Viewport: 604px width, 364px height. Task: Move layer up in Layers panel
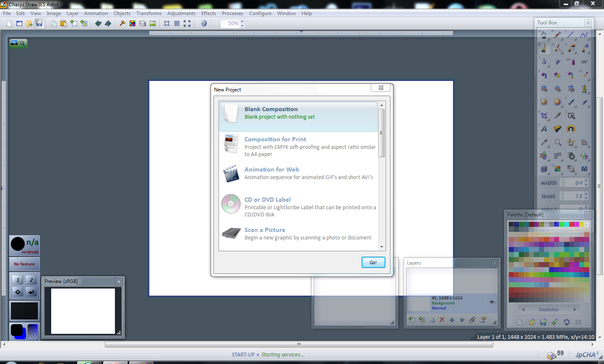452,320
